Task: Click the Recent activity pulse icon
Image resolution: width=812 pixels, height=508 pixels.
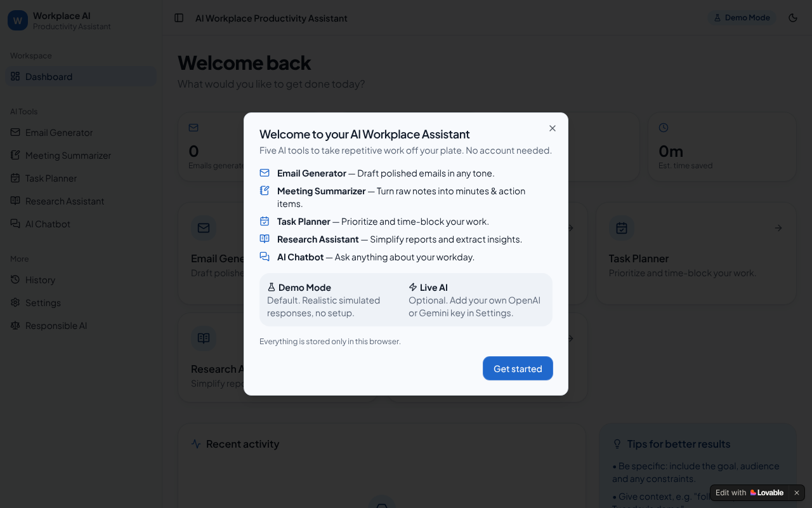Action: 196,444
